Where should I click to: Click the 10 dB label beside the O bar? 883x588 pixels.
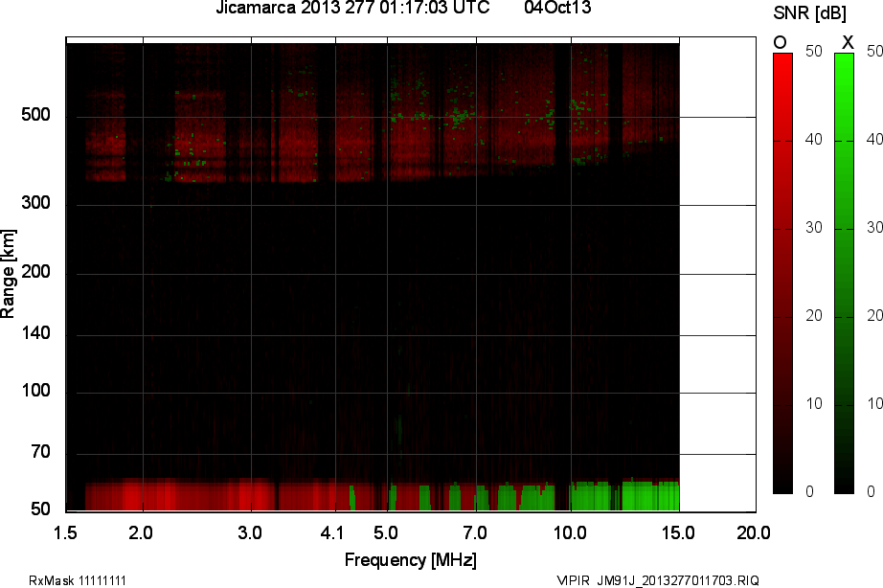[814, 404]
